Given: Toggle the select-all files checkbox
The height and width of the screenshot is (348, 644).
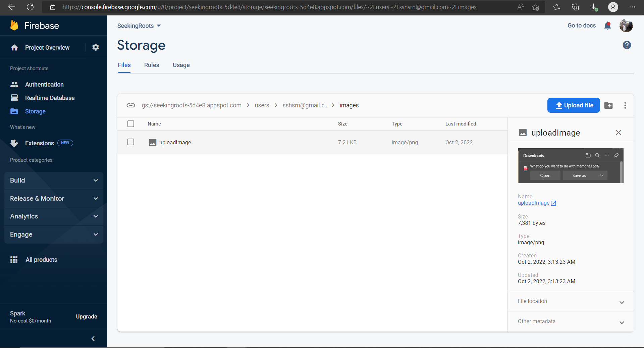Looking at the screenshot, I should tap(131, 124).
